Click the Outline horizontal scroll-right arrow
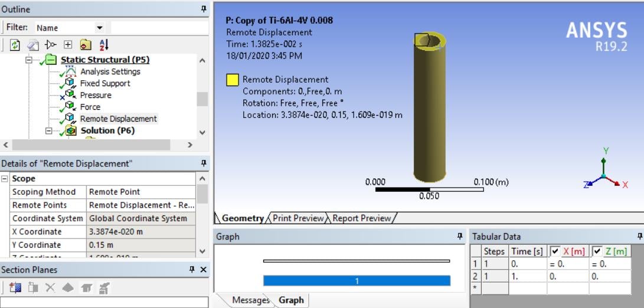 click(189, 145)
